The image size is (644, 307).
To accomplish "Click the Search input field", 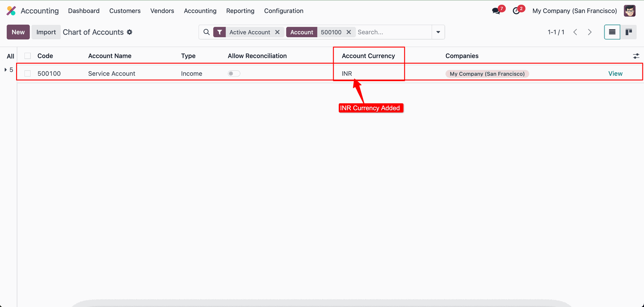I will coord(393,32).
